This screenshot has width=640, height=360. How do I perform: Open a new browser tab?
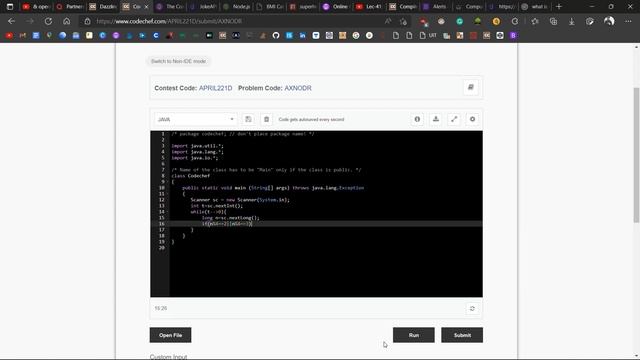559,7
